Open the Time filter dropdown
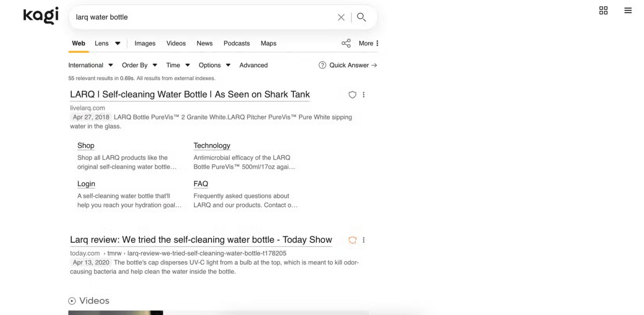 pos(178,65)
